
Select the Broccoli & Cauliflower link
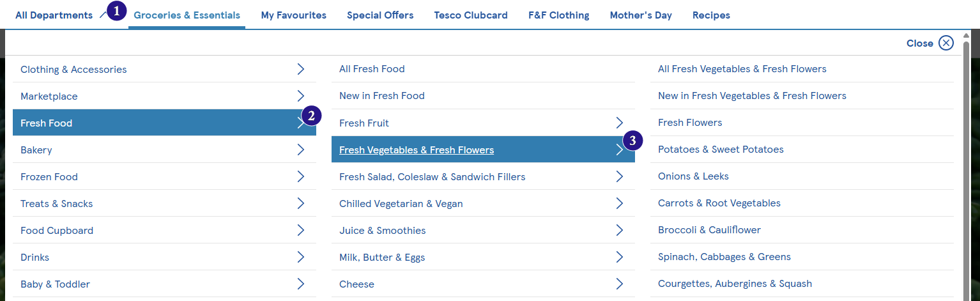(709, 230)
